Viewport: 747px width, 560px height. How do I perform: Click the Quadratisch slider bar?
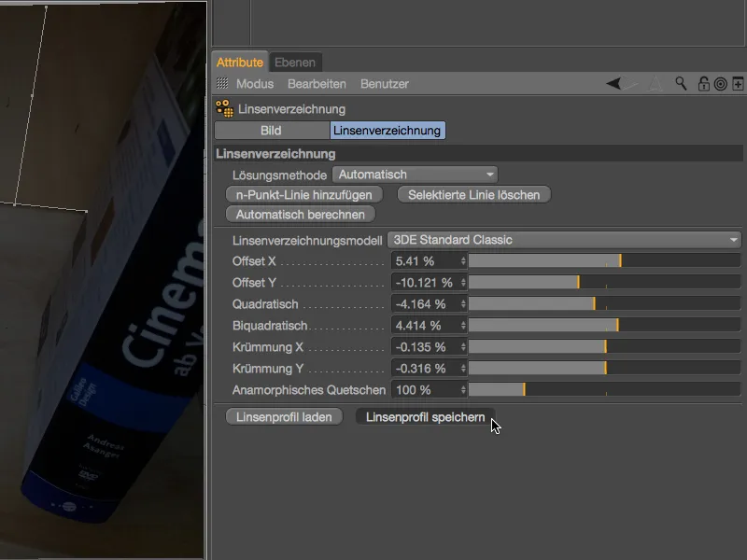click(604, 303)
